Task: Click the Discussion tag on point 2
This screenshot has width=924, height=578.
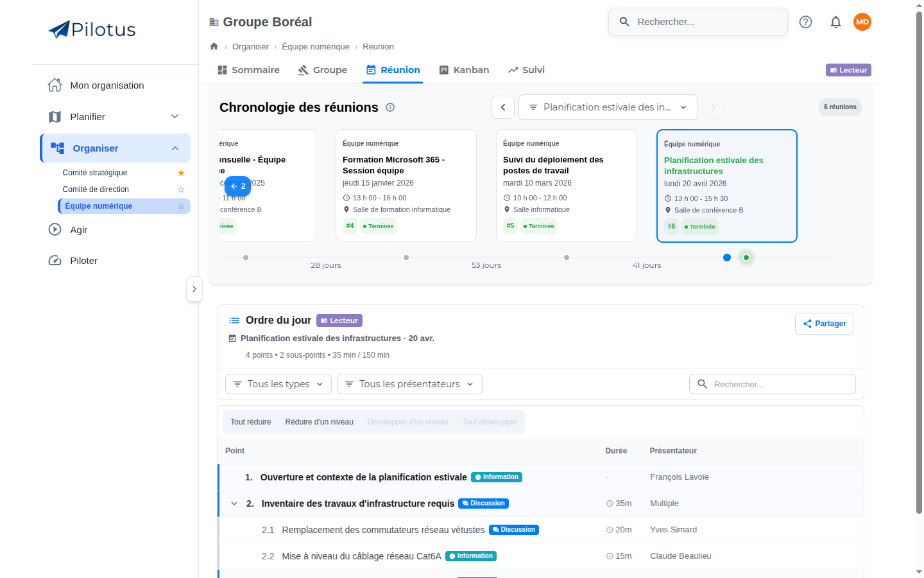Action: point(484,504)
